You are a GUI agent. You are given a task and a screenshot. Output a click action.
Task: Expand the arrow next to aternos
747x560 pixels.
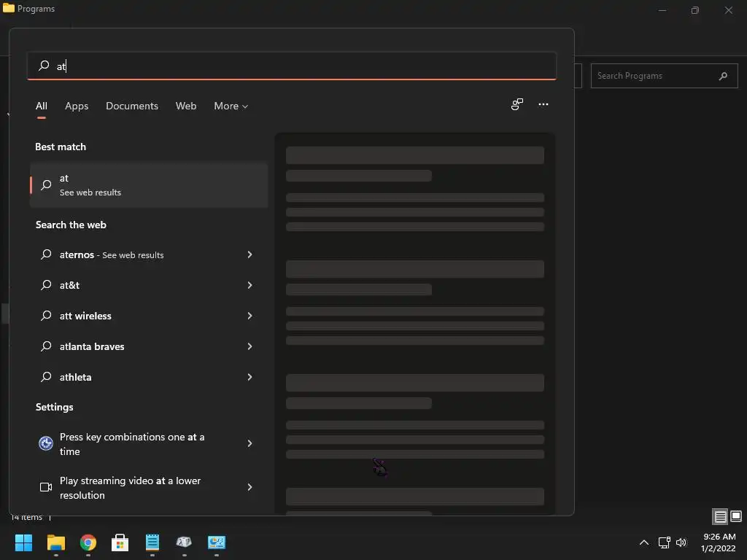tap(249, 254)
